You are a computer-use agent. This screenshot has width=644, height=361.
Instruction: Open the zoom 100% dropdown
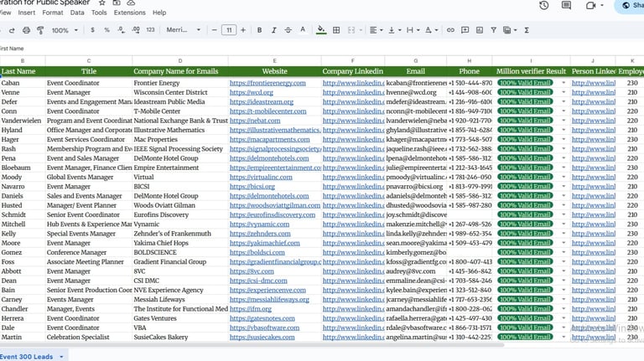click(64, 30)
